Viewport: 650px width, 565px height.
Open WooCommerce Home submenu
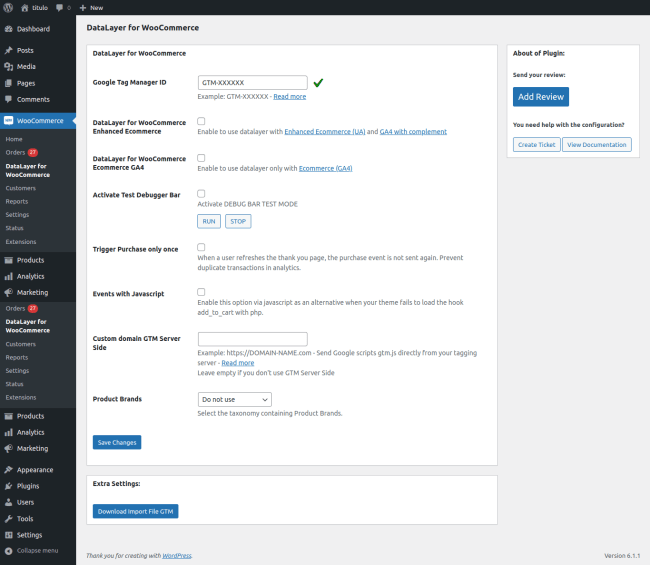coord(14,139)
